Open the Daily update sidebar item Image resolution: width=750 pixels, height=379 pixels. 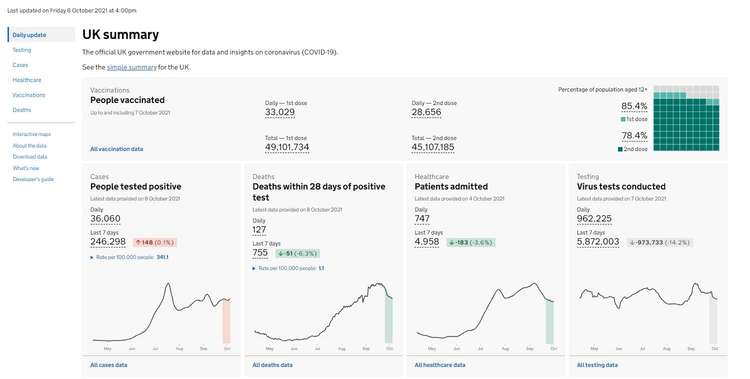click(x=41, y=35)
